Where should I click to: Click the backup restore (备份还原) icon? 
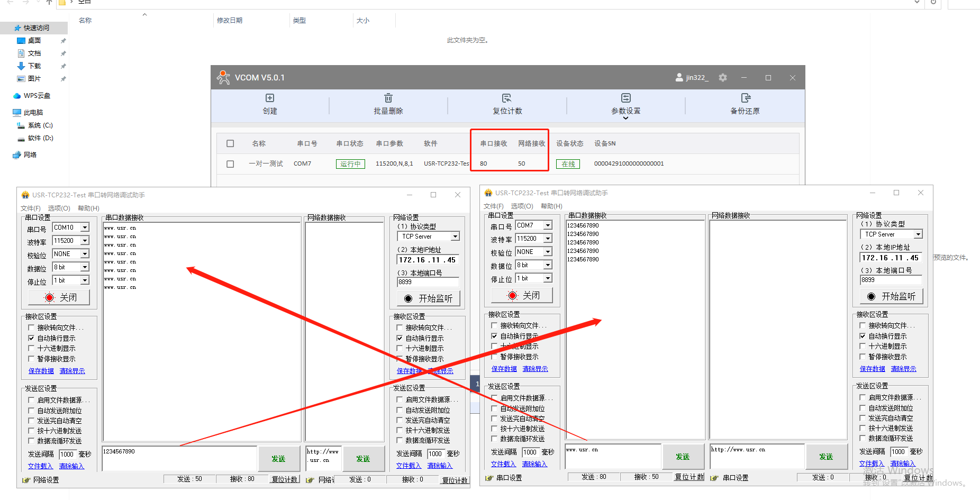click(745, 98)
